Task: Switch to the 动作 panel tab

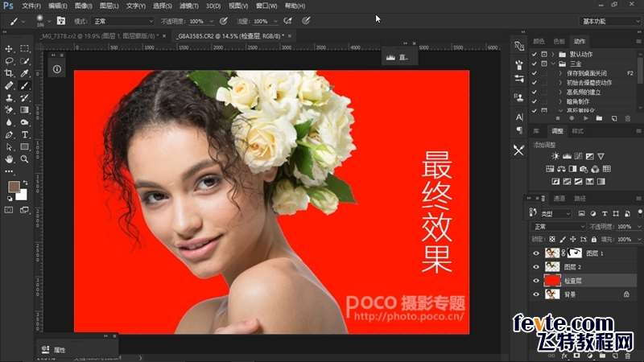Action: pos(580,42)
